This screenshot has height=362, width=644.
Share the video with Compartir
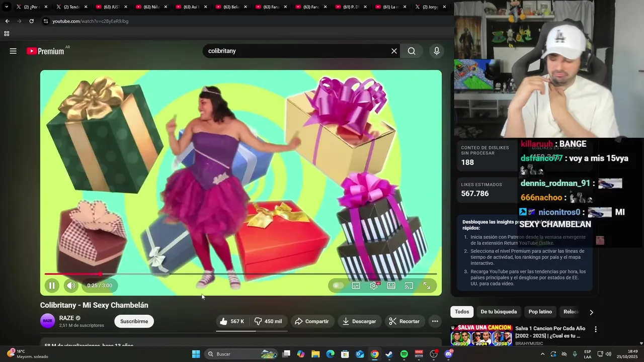(x=312, y=321)
